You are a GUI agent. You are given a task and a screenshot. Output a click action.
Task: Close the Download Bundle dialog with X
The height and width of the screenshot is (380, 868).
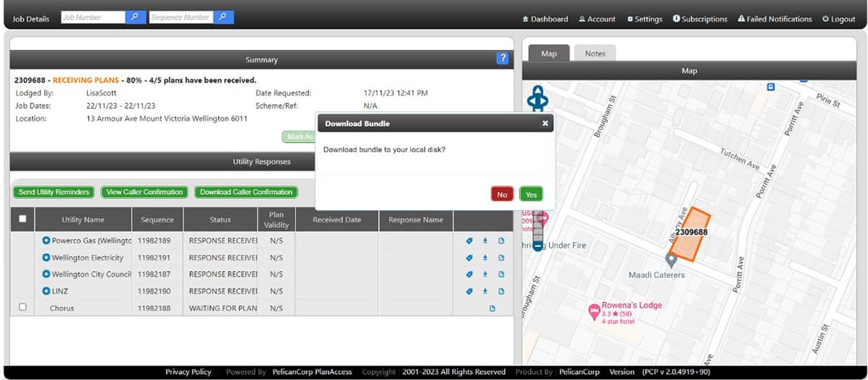click(x=545, y=124)
